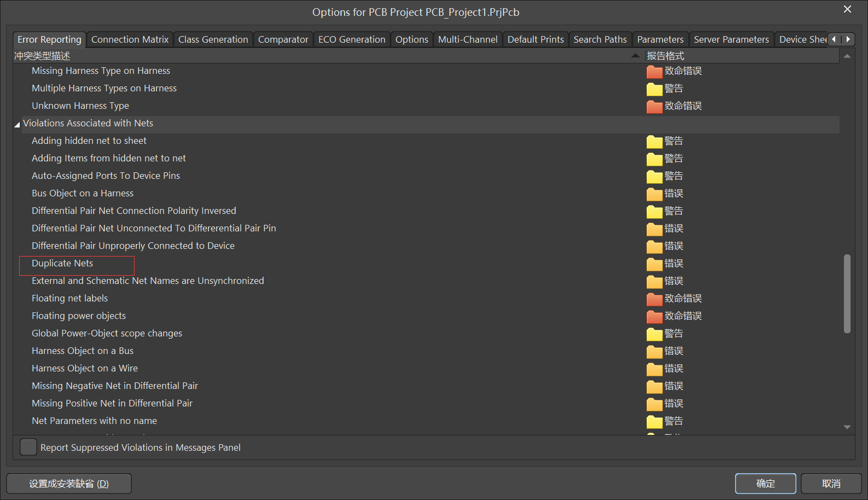Click error folder icon for Duplicate Nets
The height and width of the screenshot is (500, 868).
[x=654, y=264]
